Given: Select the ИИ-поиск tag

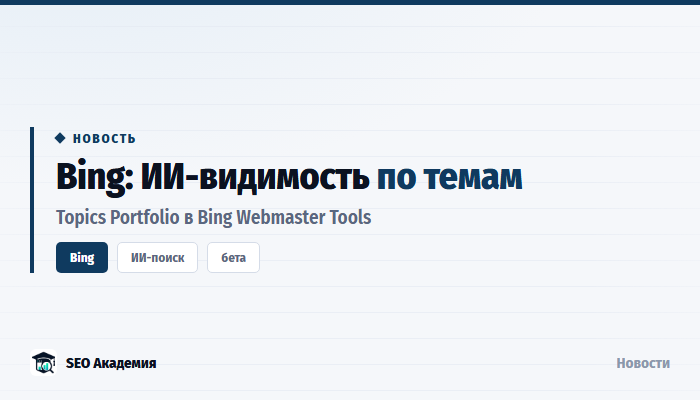Looking at the screenshot, I should 157,258.
